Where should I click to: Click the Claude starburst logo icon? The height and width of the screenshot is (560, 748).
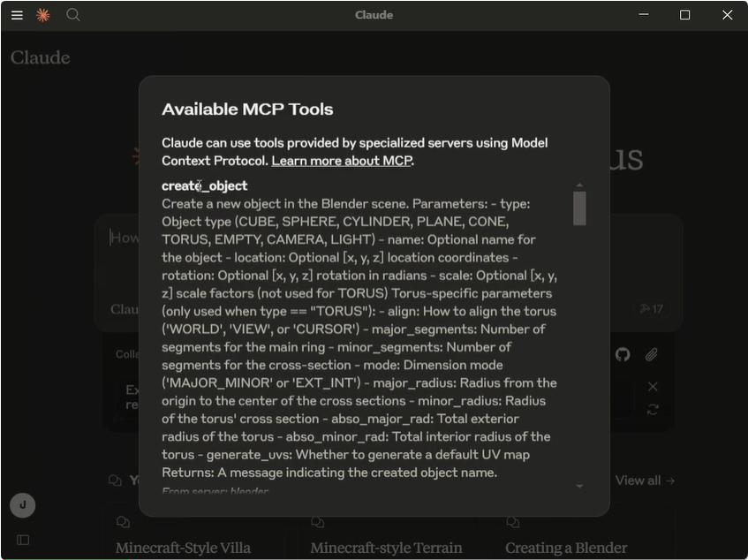pyautogui.click(x=43, y=15)
